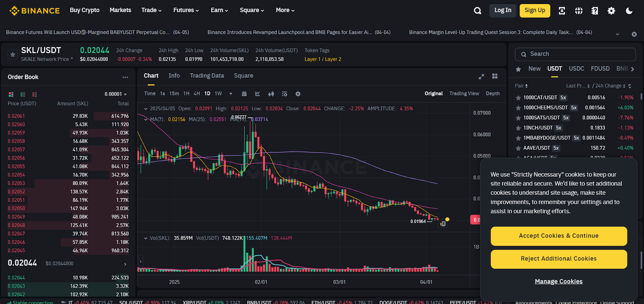Click the Log In button
Screen dimensions: 644x304
pyautogui.click(x=503, y=10)
